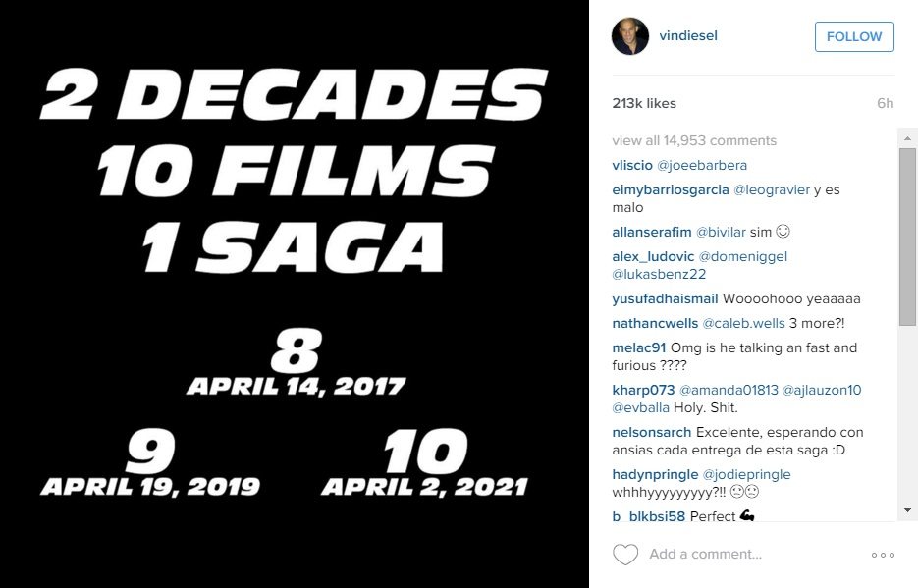Screen dimensions: 918x588
Task: Click the 6h post timestamp
Action: click(x=886, y=103)
